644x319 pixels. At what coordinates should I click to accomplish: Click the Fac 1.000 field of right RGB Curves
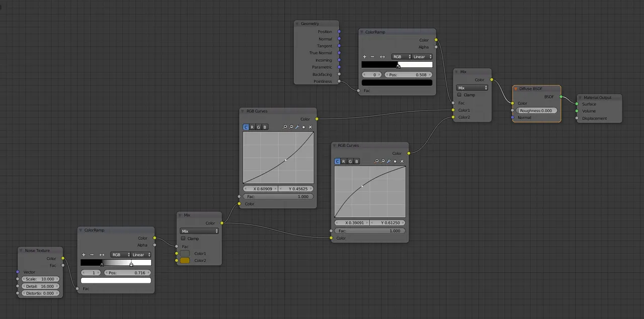370,231
